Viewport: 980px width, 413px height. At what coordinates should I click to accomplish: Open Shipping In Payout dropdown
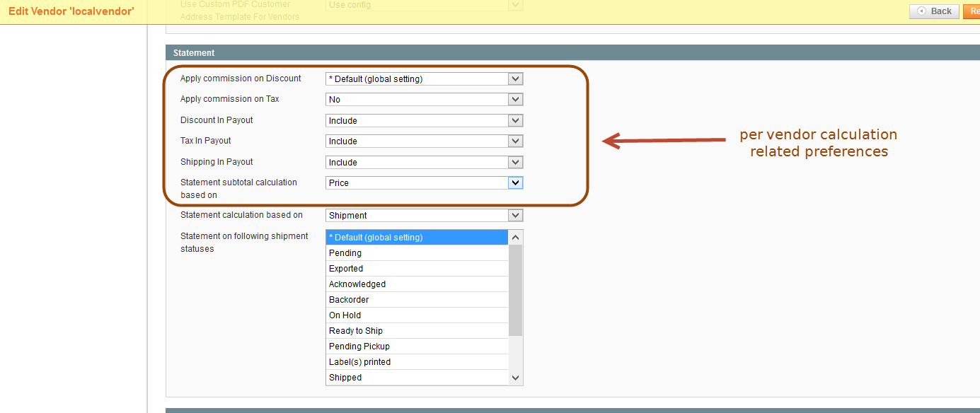tap(425, 163)
